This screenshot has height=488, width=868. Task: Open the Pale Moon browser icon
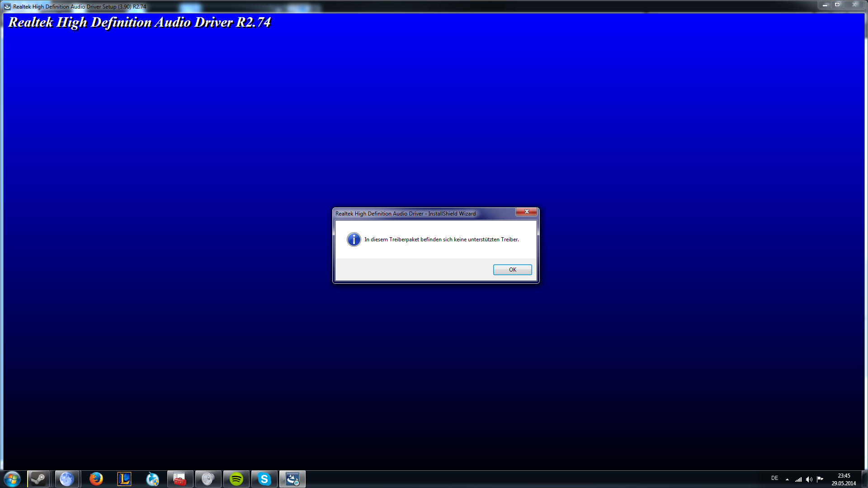pyautogui.click(x=67, y=479)
